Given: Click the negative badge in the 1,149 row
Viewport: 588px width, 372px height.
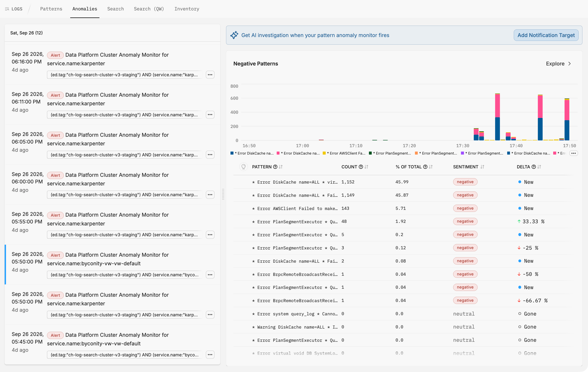Looking at the screenshot, I should pos(465,195).
